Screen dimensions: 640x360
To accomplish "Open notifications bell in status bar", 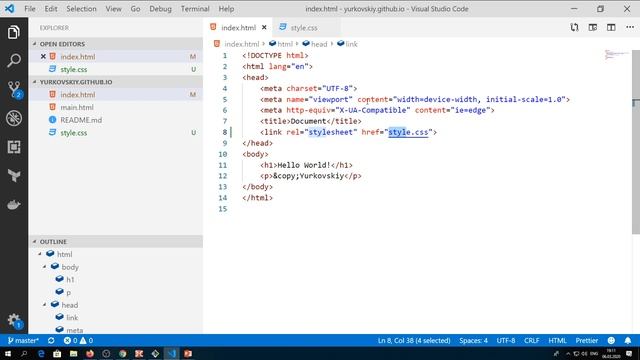I will (x=628, y=340).
